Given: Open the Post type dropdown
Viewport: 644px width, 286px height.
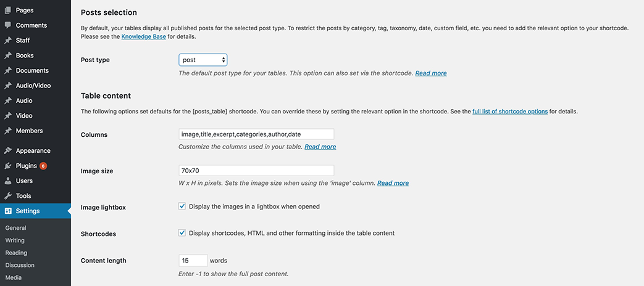Looking at the screenshot, I should pyautogui.click(x=203, y=60).
